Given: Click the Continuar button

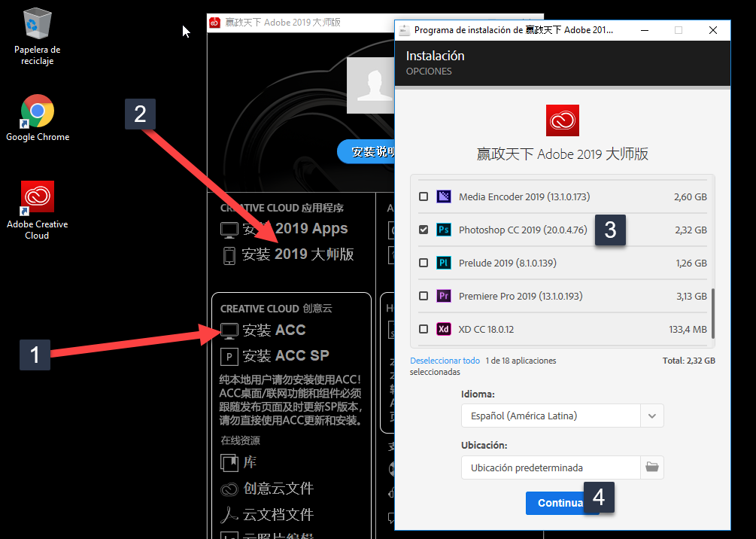Looking at the screenshot, I should click(x=562, y=503).
